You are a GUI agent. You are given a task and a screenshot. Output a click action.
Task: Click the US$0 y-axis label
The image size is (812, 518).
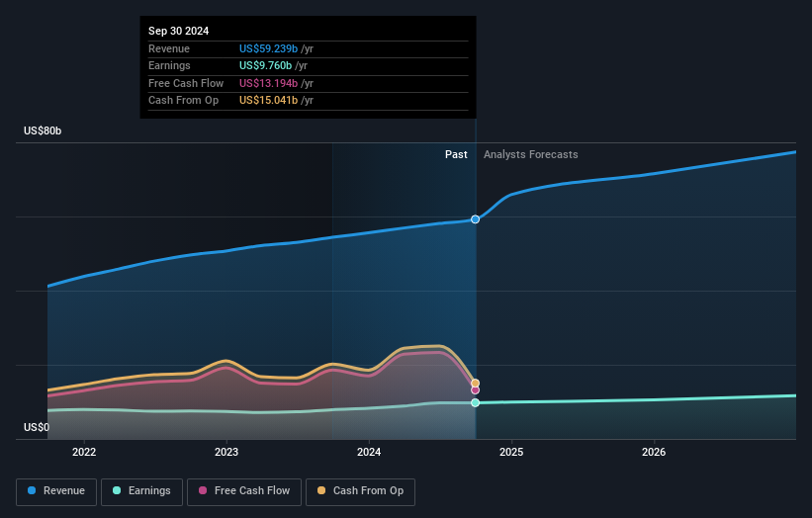[37, 427]
